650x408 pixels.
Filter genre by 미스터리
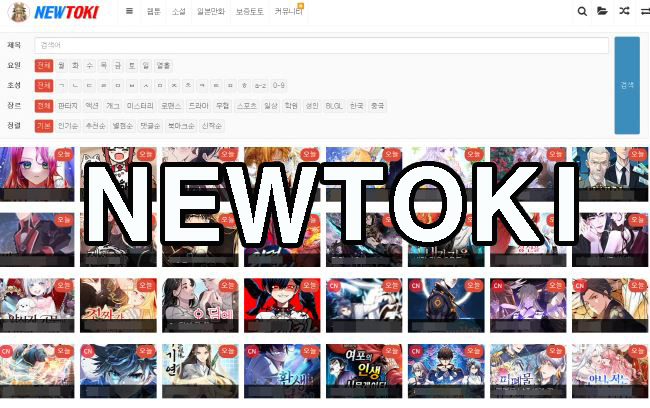point(140,106)
